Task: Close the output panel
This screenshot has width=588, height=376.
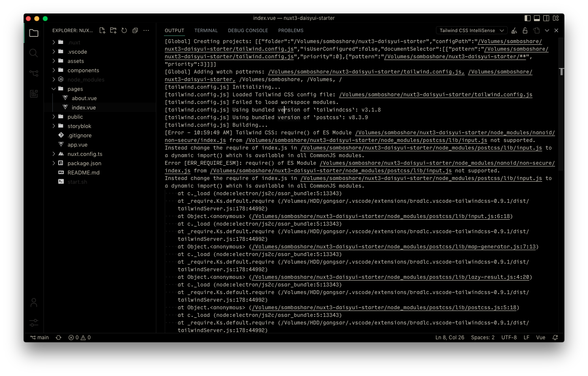Action: coord(556,30)
